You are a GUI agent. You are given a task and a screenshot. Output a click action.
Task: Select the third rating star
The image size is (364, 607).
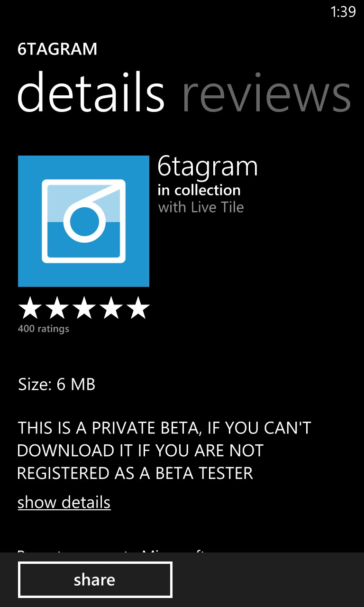pyautogui.click(x=84, y=308)
